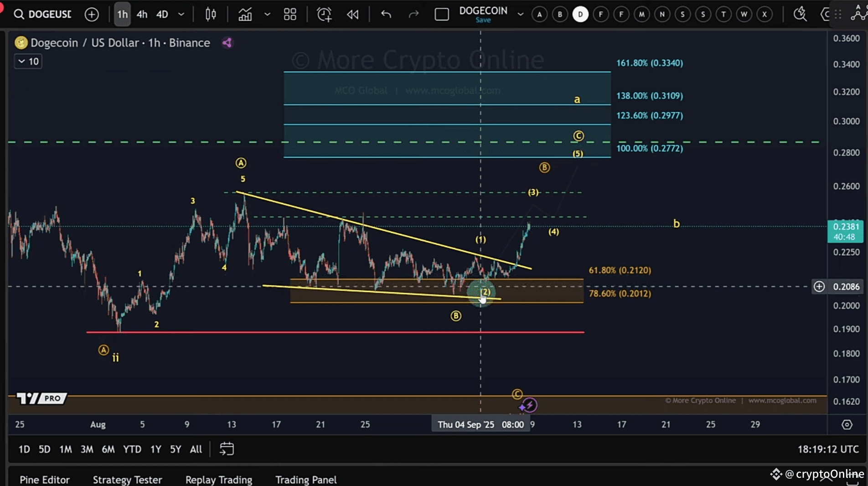This screenshot has height=486, width=868.
Task: Select the circled B layout button
Action: [560, 14]
